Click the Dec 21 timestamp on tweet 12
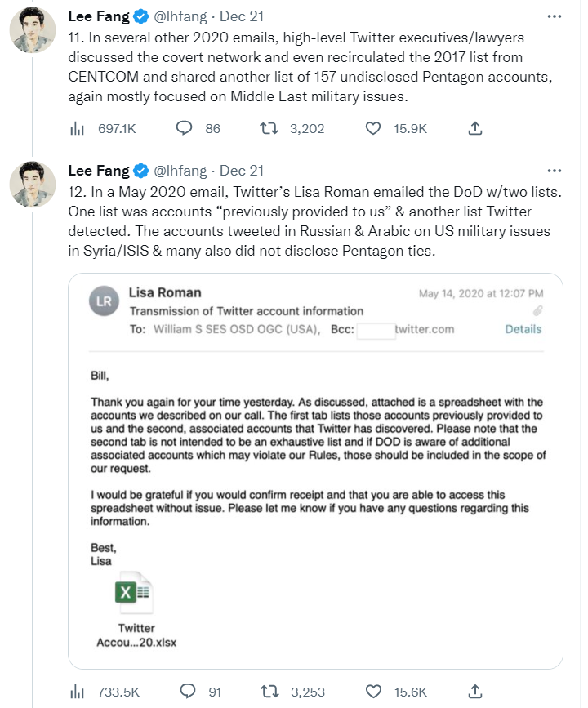Image resolution: width=588 pixels, height=708 pixels. click(x=242, y=171)
